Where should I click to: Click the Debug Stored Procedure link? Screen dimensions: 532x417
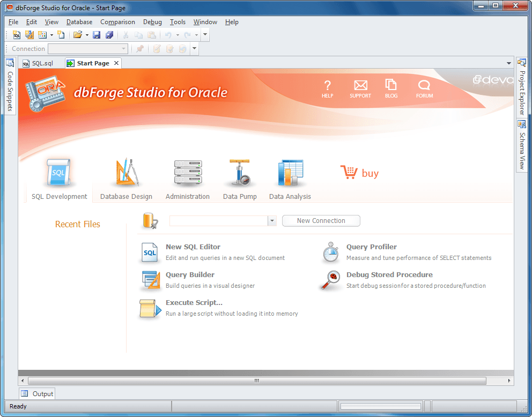[x=389, y=274]
